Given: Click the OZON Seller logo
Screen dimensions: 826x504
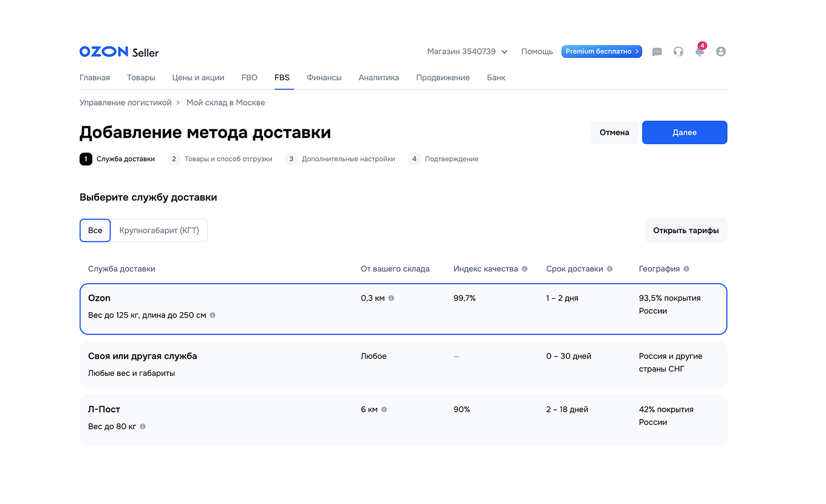Looking at the screenshot, I should pos(118,52).
